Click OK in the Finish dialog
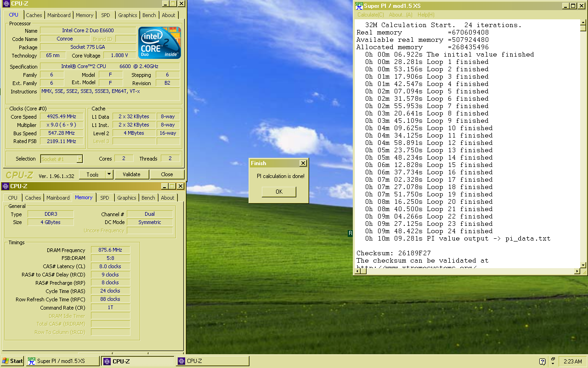 pos(279,192)
